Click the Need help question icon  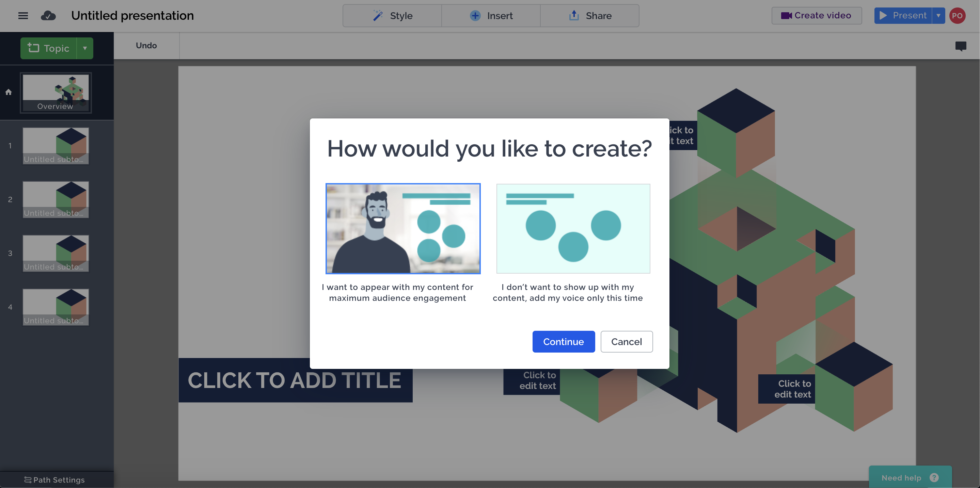pos(934,478)
